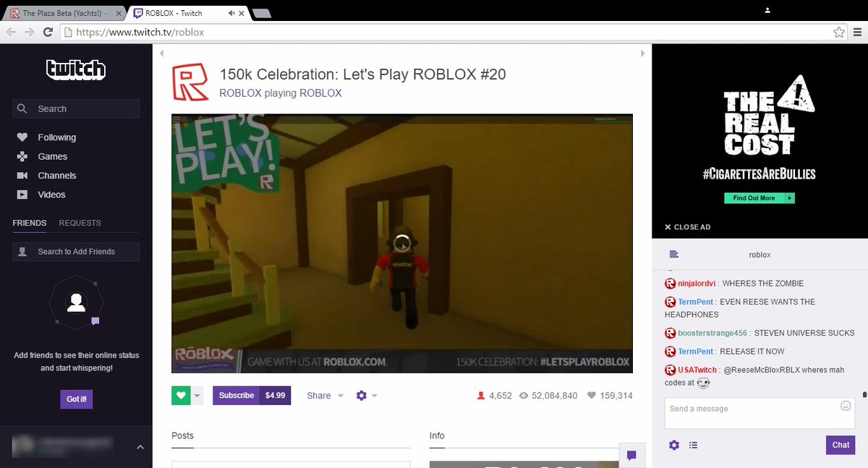
Task: Mute tab via speaker icon
Action: 231,13
